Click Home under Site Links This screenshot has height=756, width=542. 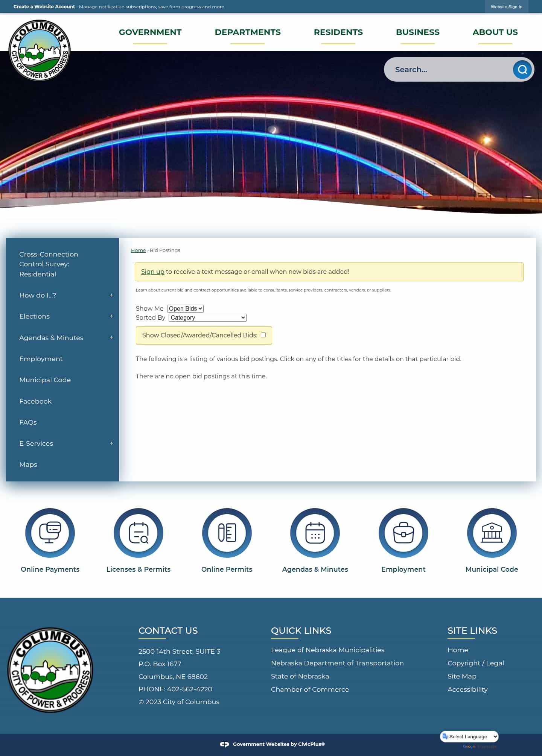pyautogui.click(x=458, y=650)
